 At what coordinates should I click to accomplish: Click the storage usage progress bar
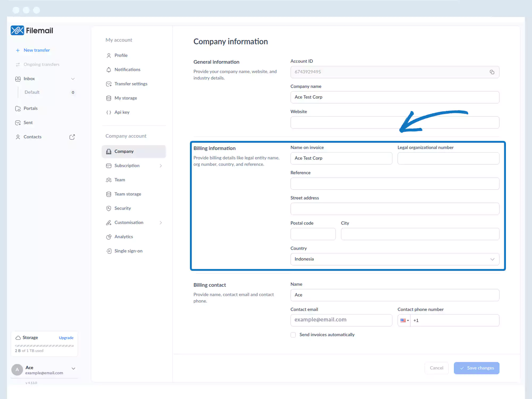pyautogui.click(x=44, y=346)
